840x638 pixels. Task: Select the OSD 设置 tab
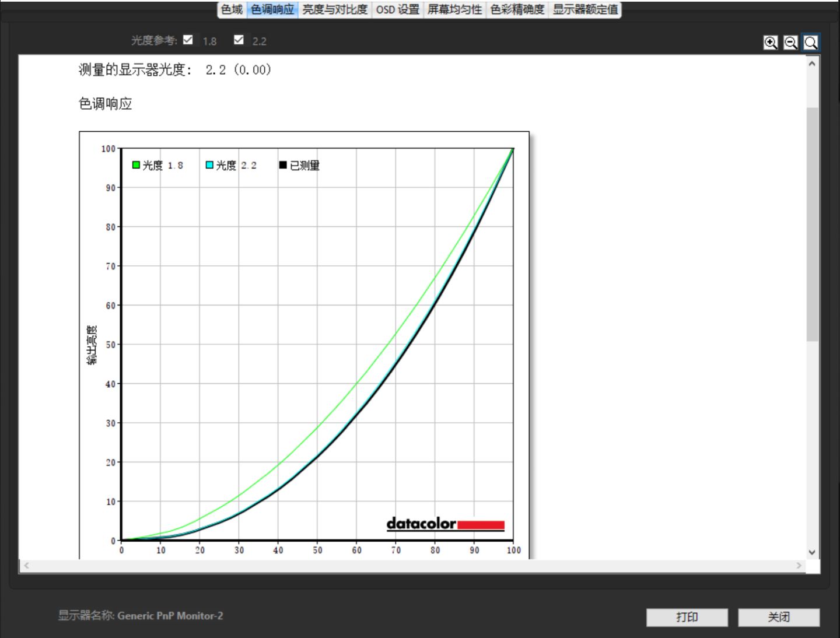coord(397,9)
